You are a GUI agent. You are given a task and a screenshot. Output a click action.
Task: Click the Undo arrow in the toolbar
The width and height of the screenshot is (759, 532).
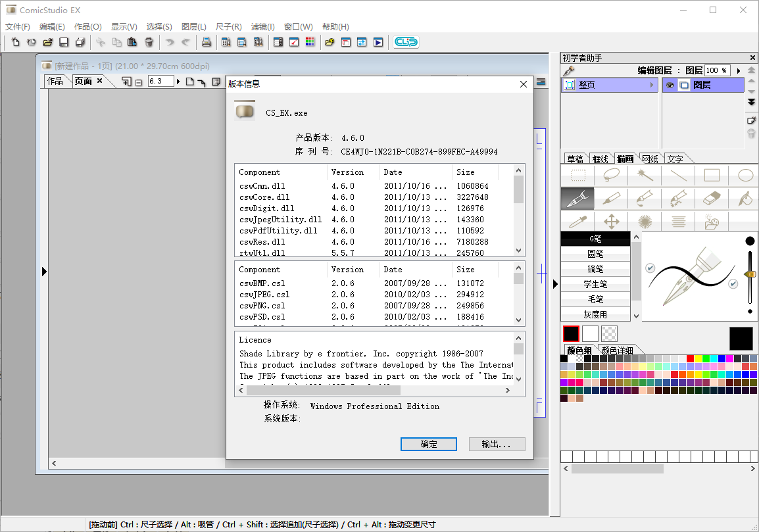tap(170, 42)
